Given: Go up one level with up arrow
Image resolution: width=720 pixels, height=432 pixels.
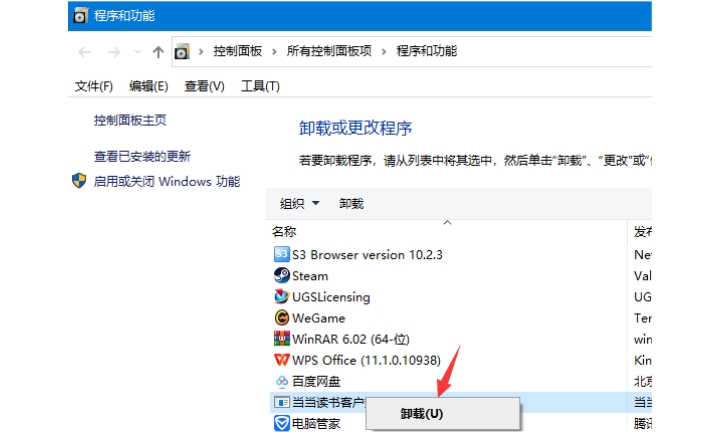Looking at the screenshot, I should pyautogui.click(x=158, y=52).
